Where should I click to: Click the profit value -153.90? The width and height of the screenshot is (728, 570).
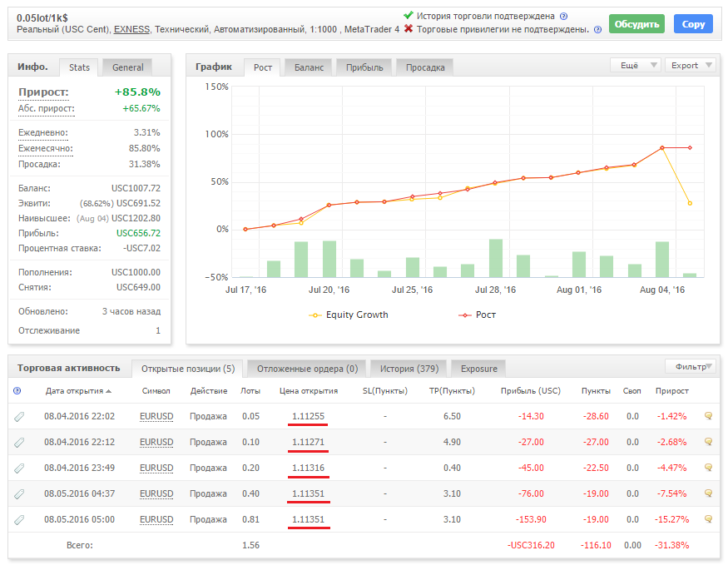[x=531, y=519]
